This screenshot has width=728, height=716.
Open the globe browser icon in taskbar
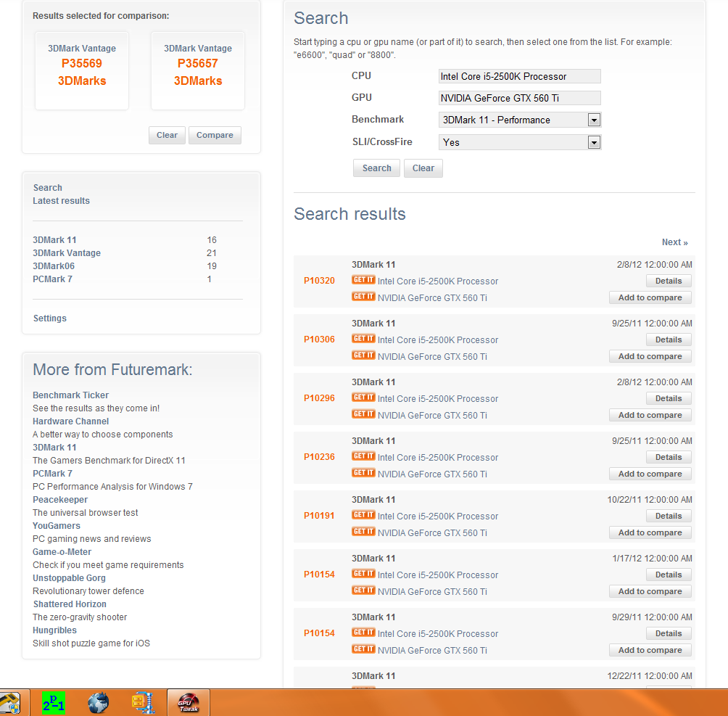point(99,702)
